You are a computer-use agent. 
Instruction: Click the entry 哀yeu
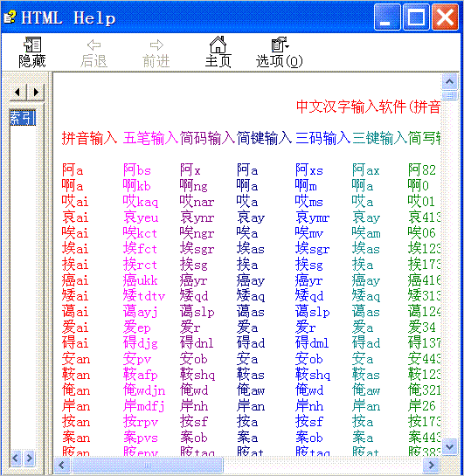point(141,217)
